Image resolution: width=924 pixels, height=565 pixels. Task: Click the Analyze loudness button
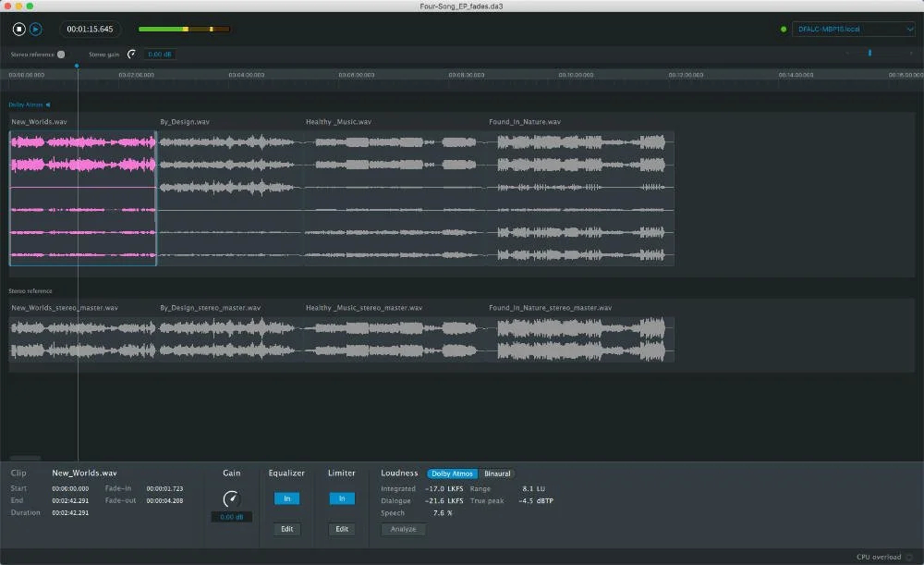(x=403, y=529)
